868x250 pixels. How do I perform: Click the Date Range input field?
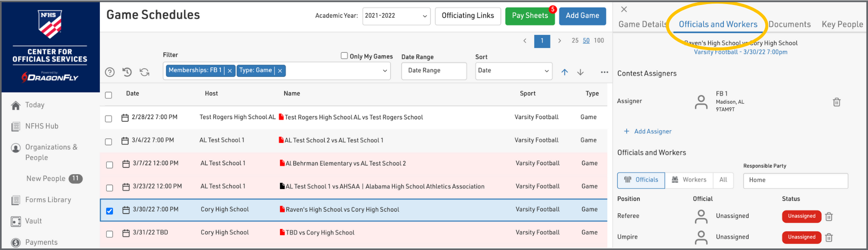[x=434, y=71]
